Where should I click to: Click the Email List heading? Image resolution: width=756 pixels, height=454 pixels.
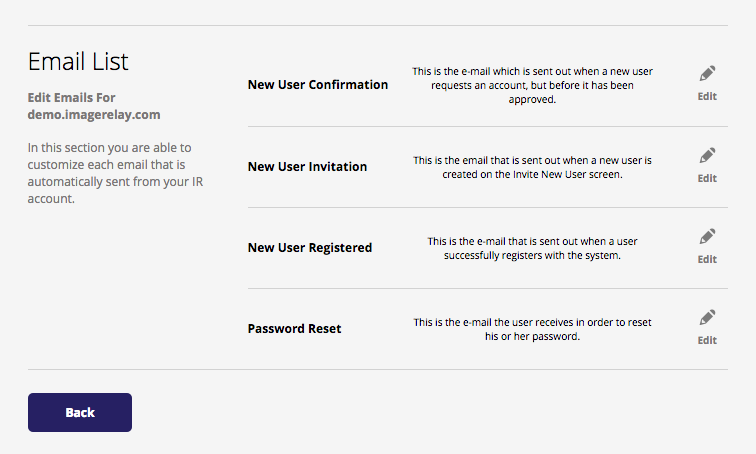pyautogui.click(x=78, y=62)
